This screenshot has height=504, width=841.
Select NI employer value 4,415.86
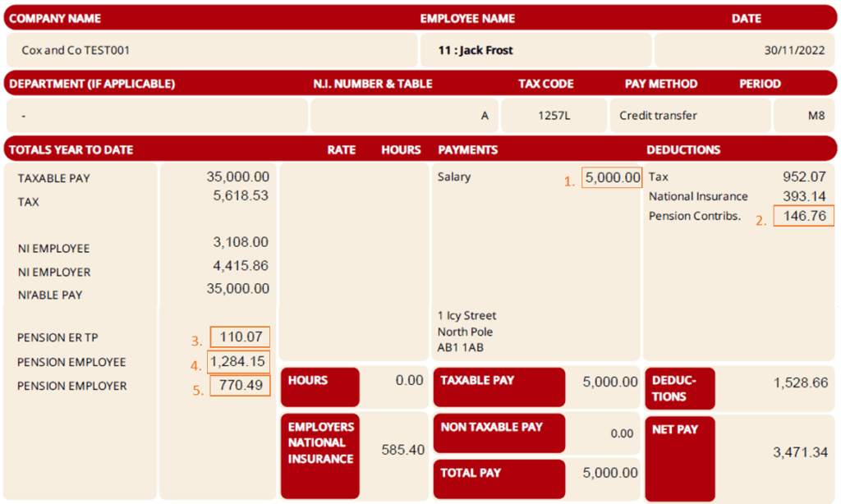click(241, 266)
